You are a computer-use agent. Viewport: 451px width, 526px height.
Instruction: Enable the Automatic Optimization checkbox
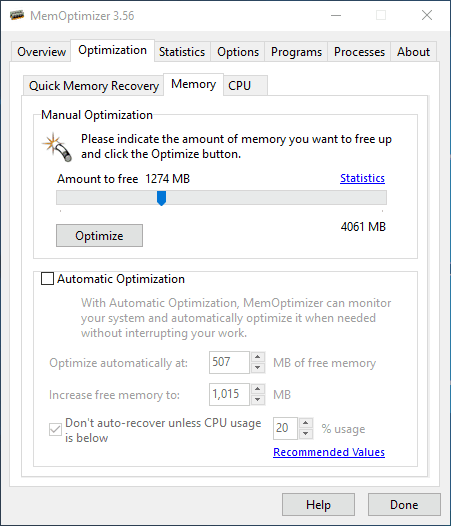coord(47,279)
